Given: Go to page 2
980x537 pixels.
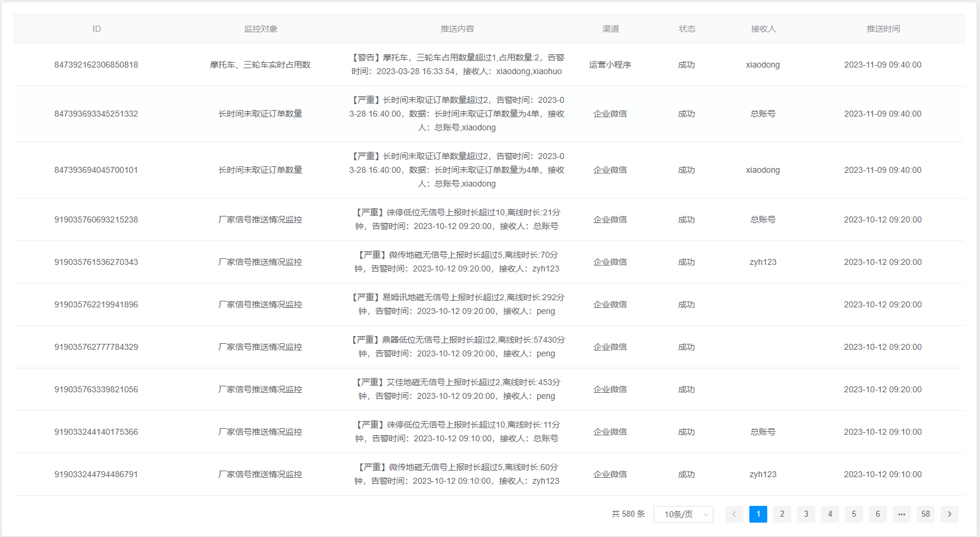Looking at the screenshot, I should pos(782,514).
